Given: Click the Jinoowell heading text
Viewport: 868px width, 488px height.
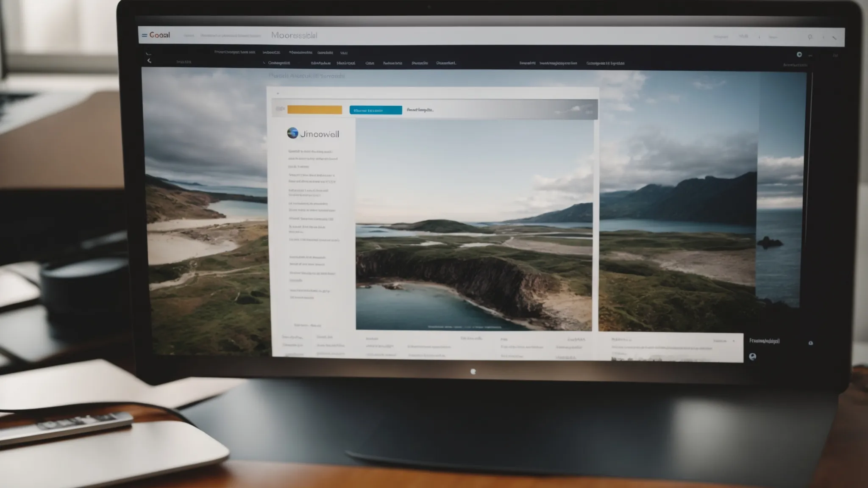Looking at the screenshot, I should 320,134.
